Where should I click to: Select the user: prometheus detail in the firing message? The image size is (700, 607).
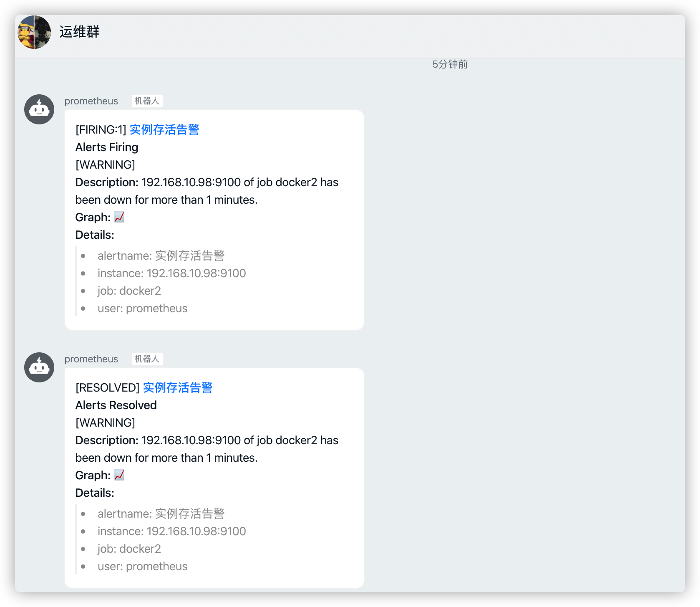tap(142, 308)
